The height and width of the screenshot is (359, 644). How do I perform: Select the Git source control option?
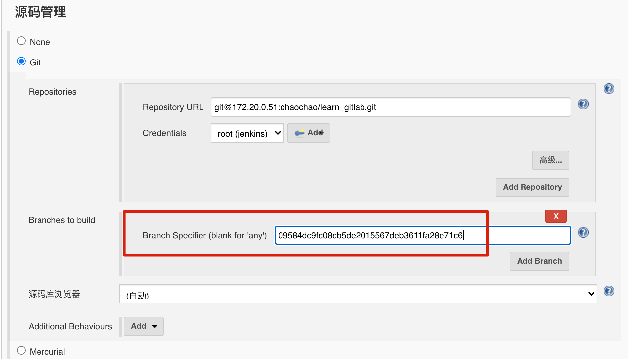21,61
